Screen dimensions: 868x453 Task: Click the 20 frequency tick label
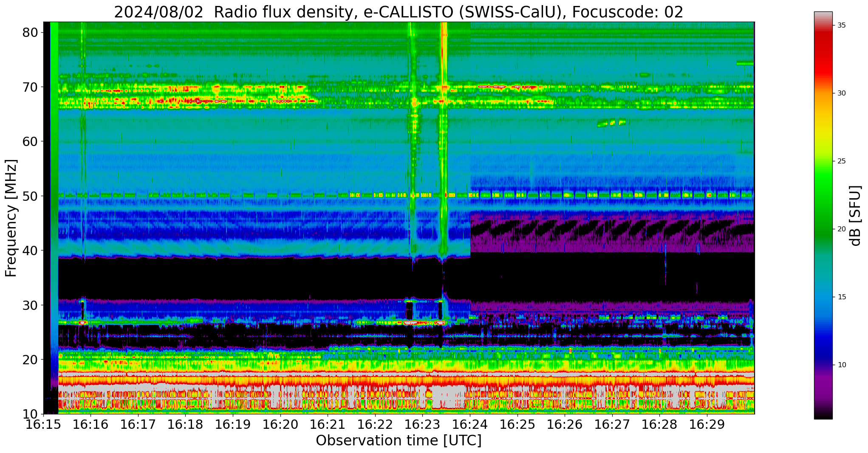(31, 360)
